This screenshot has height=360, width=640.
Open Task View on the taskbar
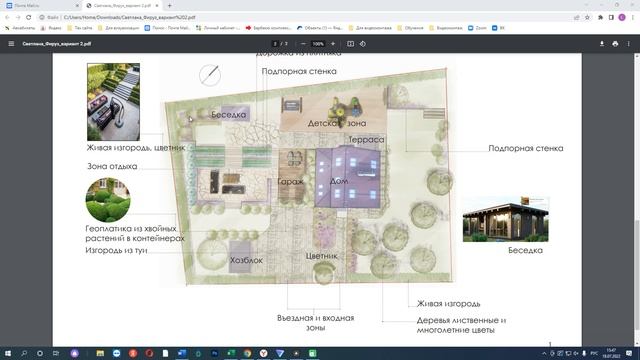click(x=56, y=353)
